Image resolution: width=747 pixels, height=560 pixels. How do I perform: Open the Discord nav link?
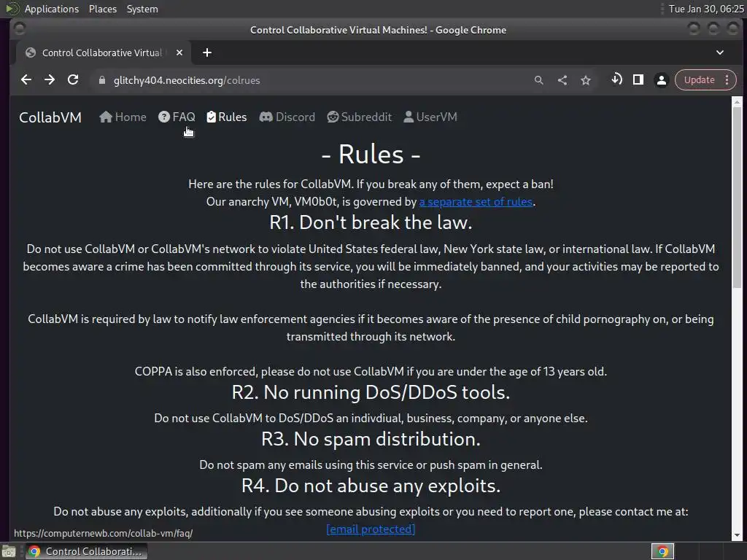click(x=287, y=117)
